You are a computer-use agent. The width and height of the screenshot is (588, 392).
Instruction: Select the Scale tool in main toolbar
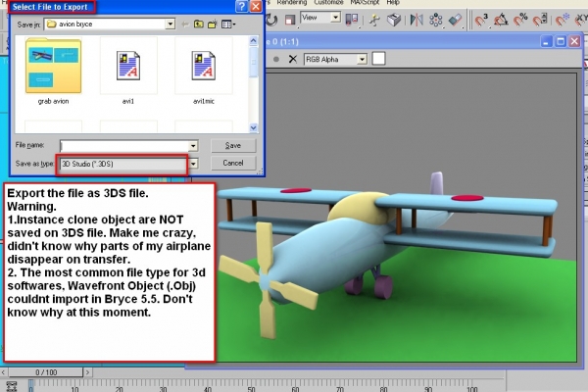click(290, 20)
